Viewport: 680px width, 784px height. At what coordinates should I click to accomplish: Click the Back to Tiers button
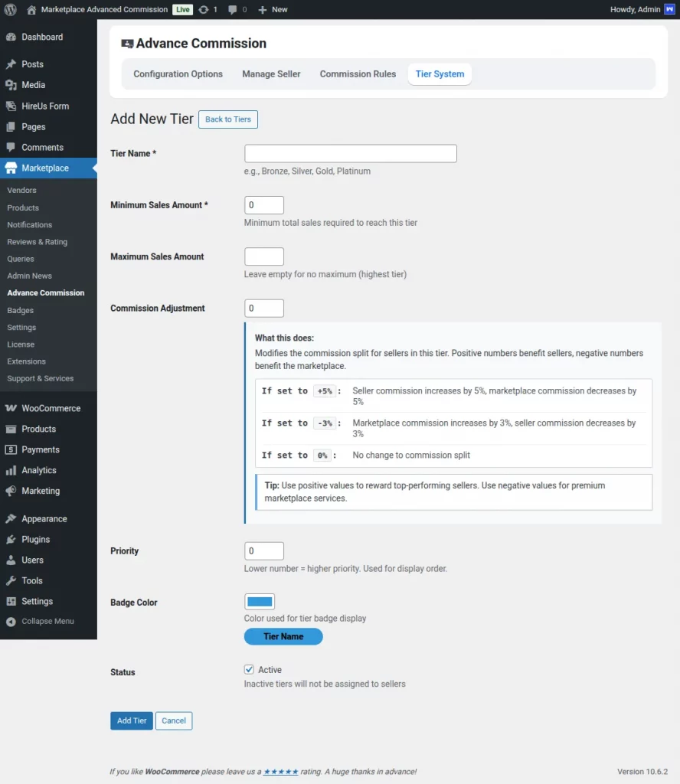[x=228, y=119]
